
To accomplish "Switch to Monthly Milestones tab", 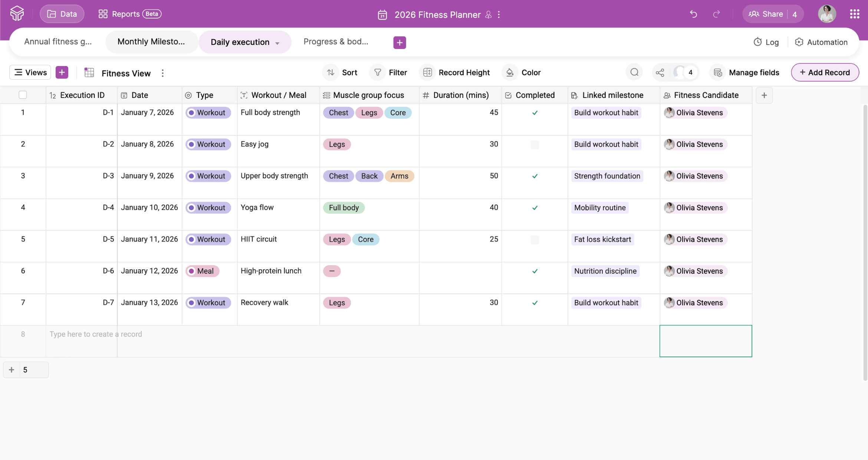I will tap(151, 42).
